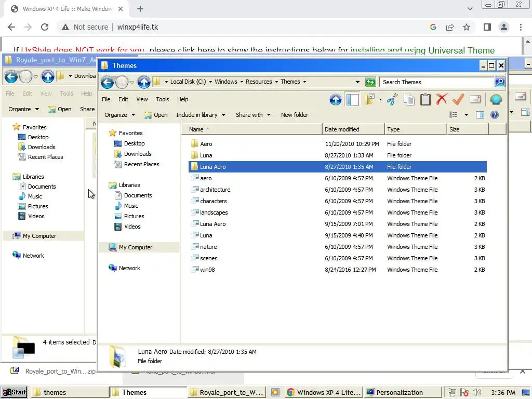Expand the Local Disk (C:) breadcrumb arrow
This screenshot has width=532, height=399.
coord(210,82)
